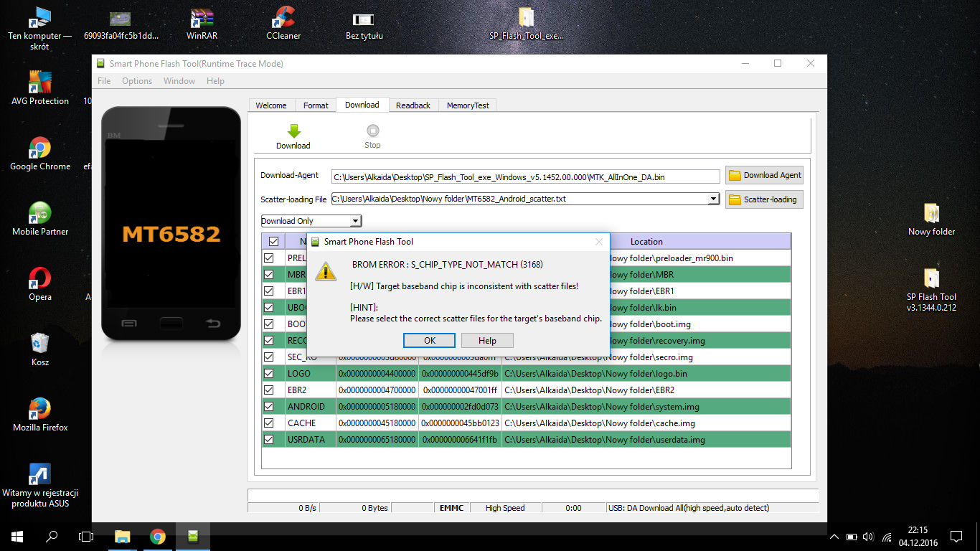The height and width of the screenshot is (551, 980).
Task: Click the Scatter-loading browse button
Action: (x=764, y=199)
